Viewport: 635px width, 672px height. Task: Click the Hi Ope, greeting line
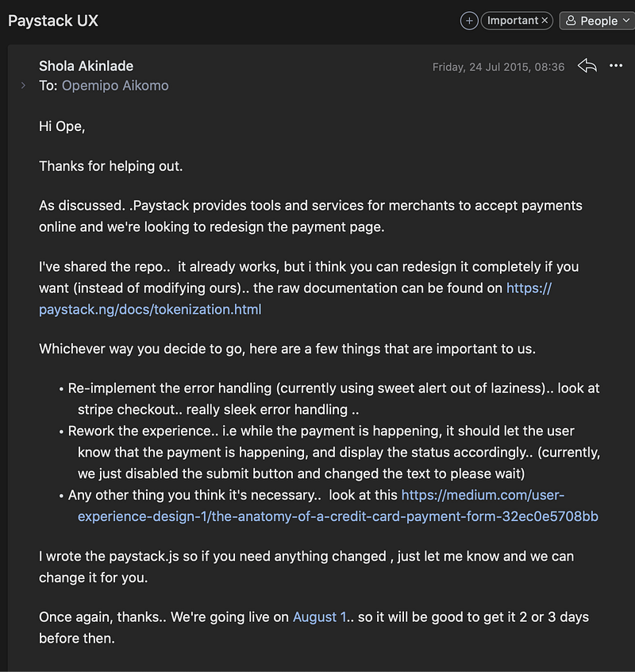click(62, 126)
